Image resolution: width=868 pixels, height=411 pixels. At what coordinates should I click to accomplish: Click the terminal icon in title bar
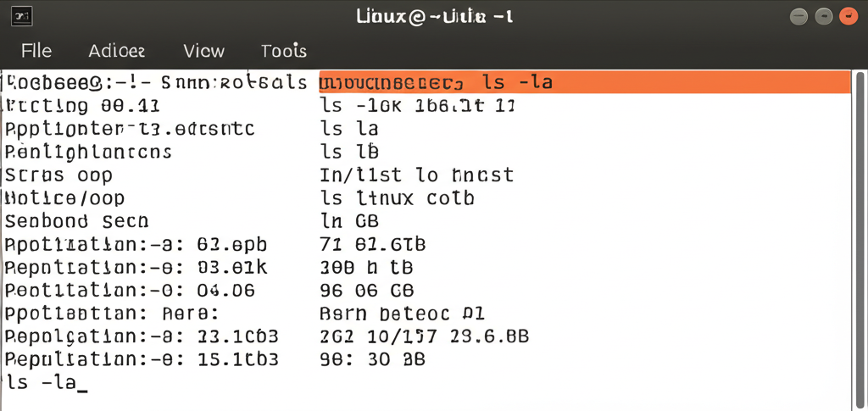click(x=21, y=17)
